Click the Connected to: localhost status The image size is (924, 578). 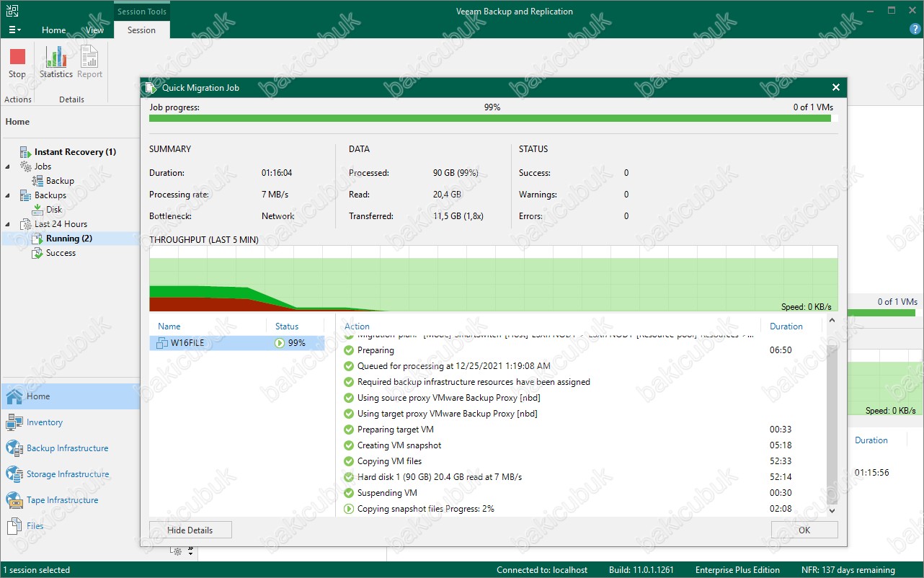point(542,570)
